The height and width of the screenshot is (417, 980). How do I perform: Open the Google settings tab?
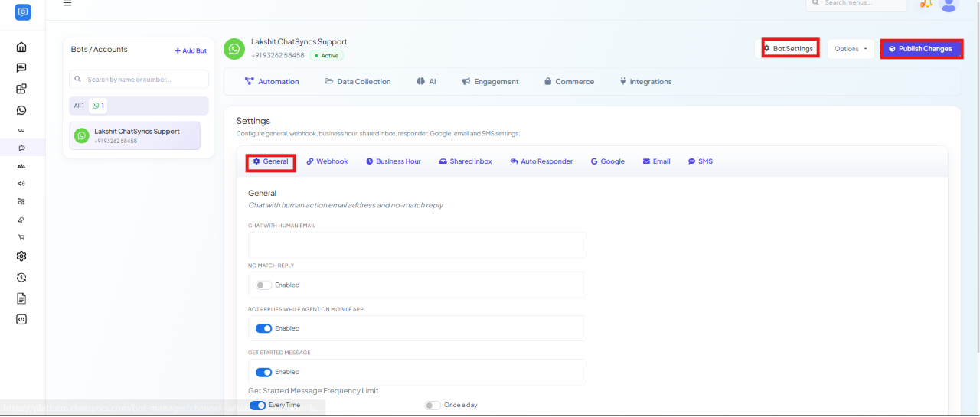[608, 161]
